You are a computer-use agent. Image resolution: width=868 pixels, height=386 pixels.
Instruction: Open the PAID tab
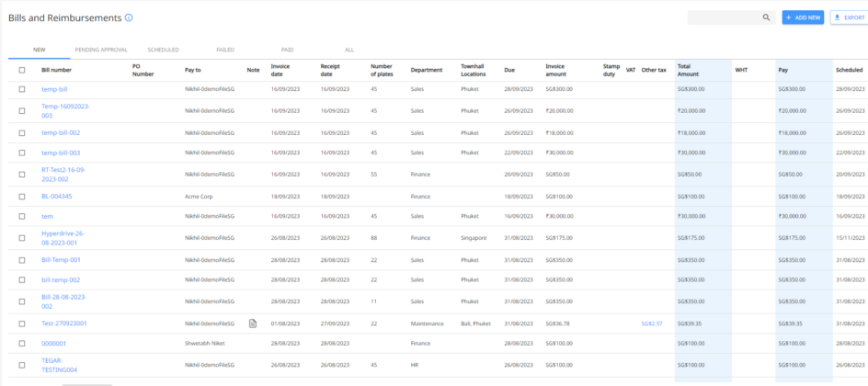click(287, 50)
